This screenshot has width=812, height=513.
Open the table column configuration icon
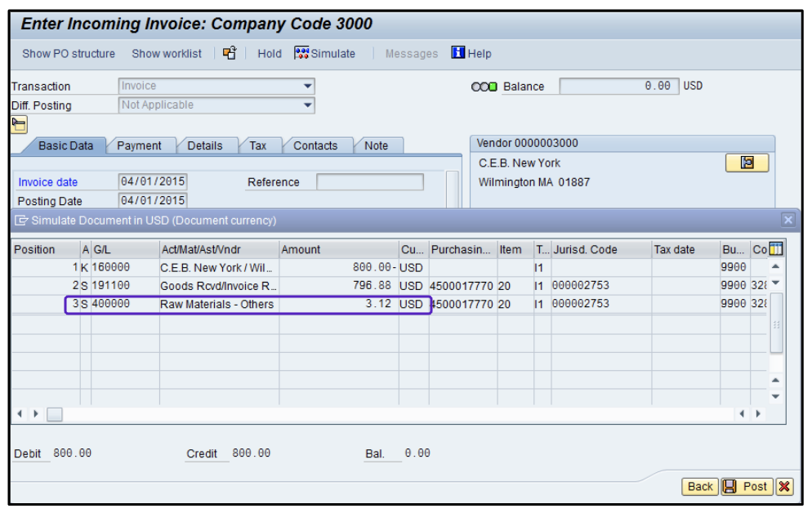click(776, 249)
